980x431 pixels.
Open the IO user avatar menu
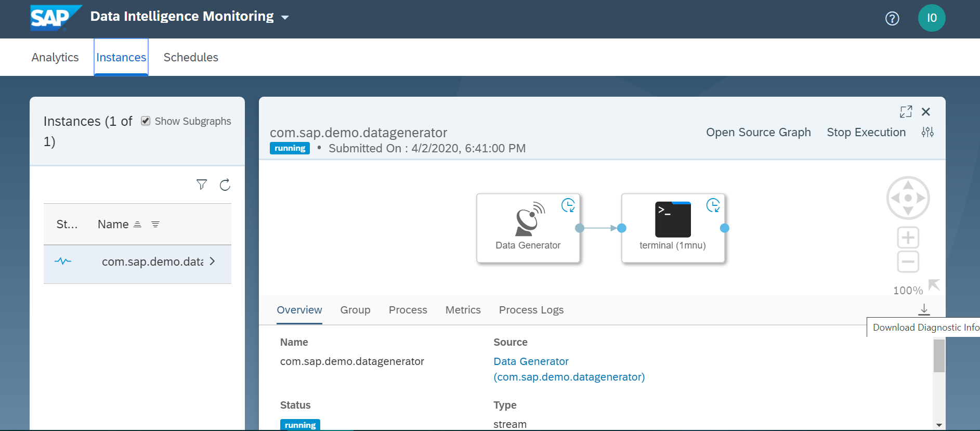coord(932,18)
